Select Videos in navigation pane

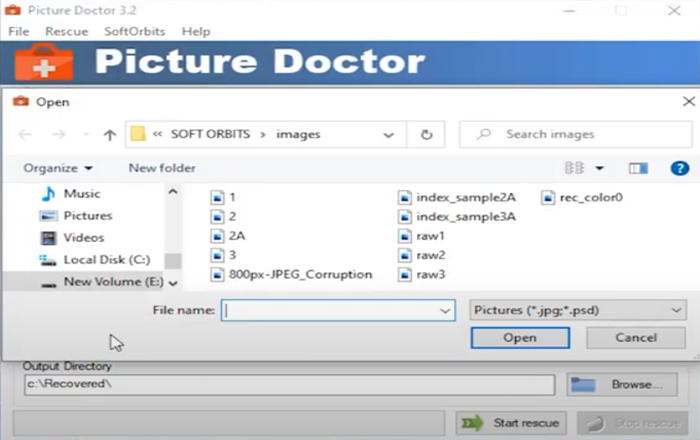pos(84,237)
